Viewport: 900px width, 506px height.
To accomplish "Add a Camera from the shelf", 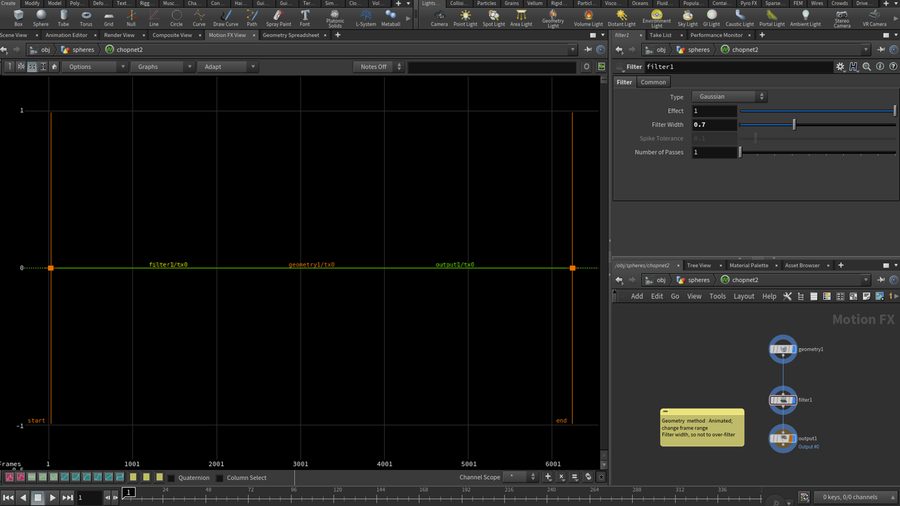I will [439, 18].
